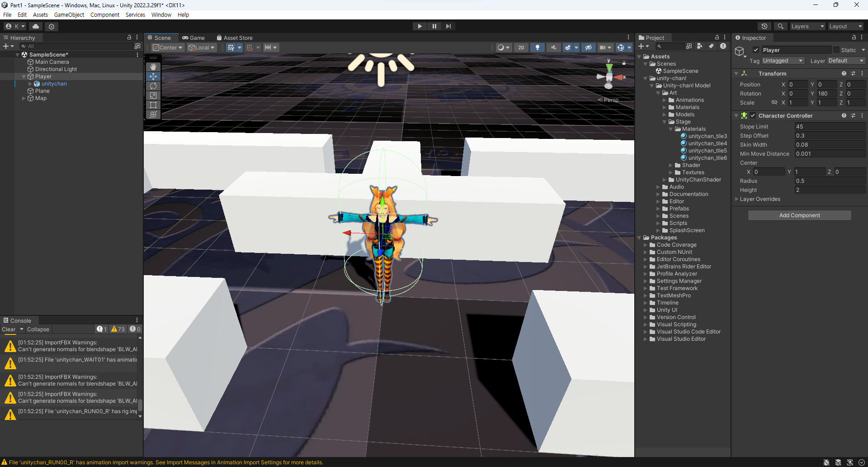Switch to the Game tab
The width and height of the screenshot is (868, 467).
tap(193, 38)
